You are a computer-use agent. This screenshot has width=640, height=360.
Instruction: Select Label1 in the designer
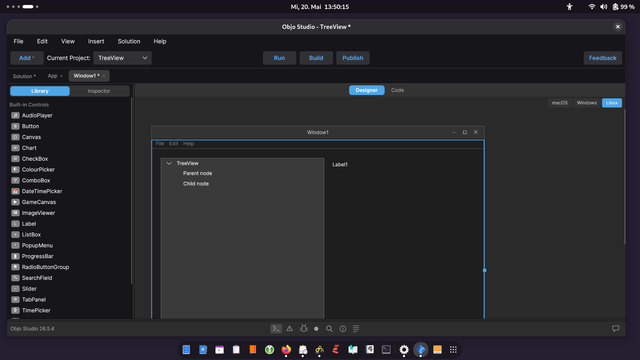(x=340, y=164)
